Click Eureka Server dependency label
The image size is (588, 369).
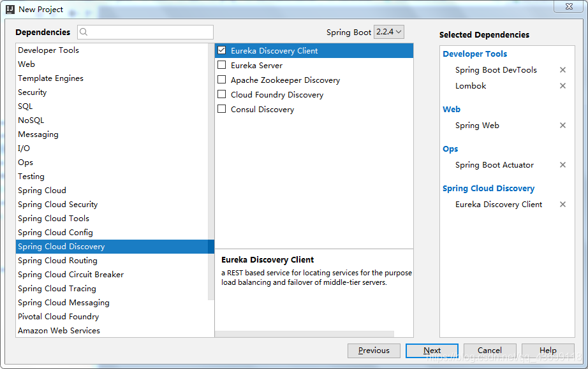tap(256, 65)
